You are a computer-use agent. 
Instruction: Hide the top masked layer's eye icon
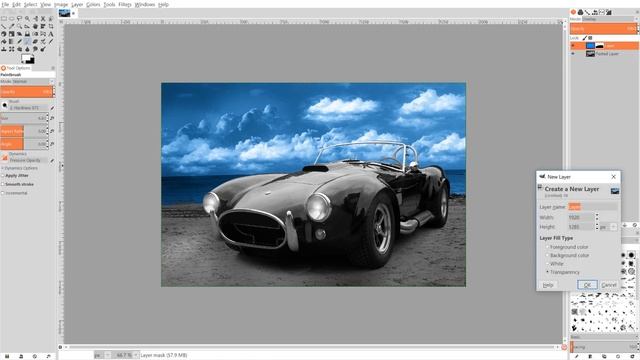pyautogui.click(x=573, y=46)
